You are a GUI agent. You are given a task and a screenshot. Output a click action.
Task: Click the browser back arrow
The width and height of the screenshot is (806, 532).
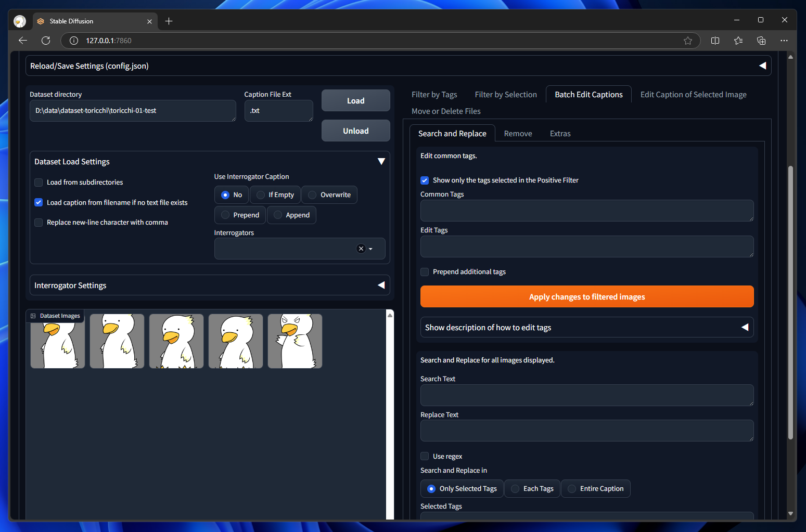pos(22,41)
